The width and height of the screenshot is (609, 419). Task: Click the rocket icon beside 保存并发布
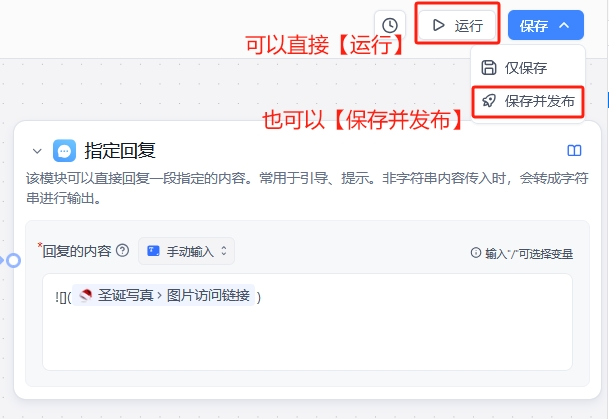click(x=489, y=101)
